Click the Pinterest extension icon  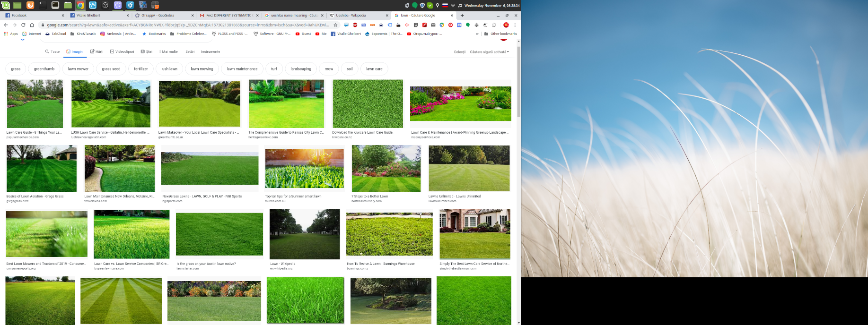(450, 25)
